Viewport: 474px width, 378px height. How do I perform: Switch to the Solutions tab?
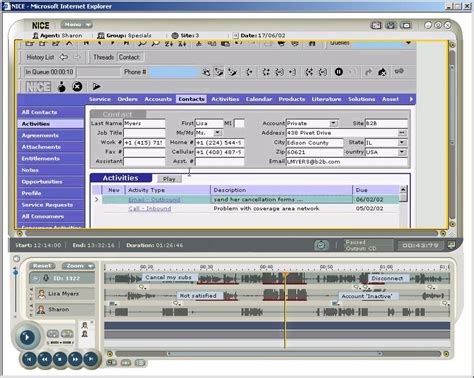click(x=361, y=99)
